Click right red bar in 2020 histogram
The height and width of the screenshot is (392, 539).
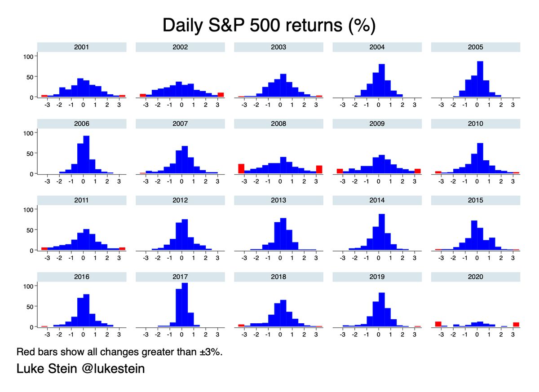tap(516, 325)
